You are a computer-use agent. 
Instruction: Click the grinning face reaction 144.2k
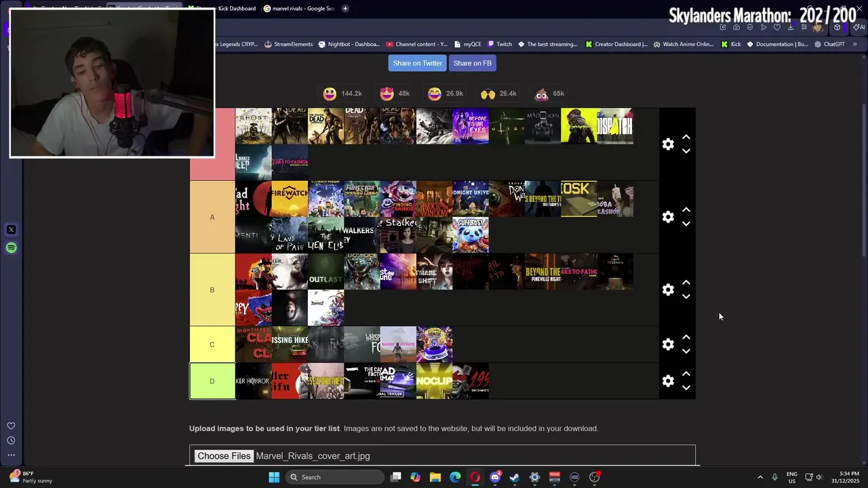[342, 94]
